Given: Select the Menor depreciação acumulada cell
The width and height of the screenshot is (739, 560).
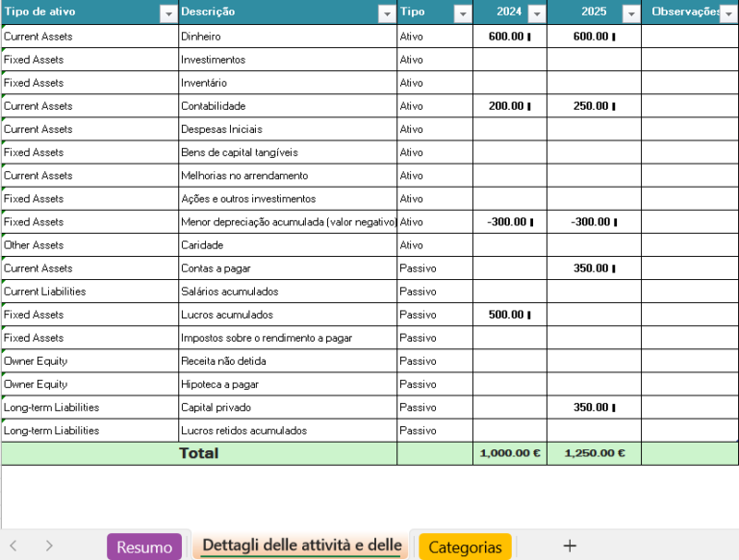Looking at the screenshot, I should tap(288, 221).
